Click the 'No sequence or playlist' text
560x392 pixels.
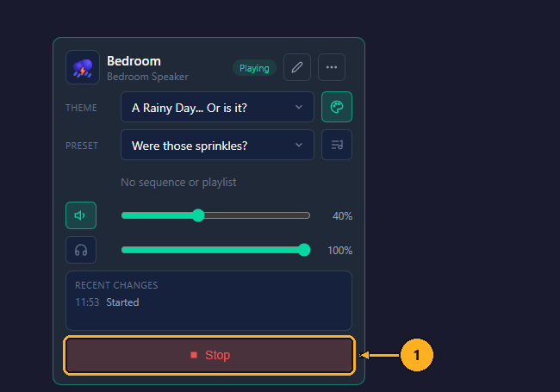point(178,183)
